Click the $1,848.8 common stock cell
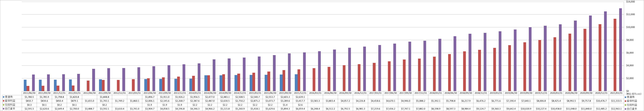The height and width of the screenshot is (111, 644). coord(104,97)
